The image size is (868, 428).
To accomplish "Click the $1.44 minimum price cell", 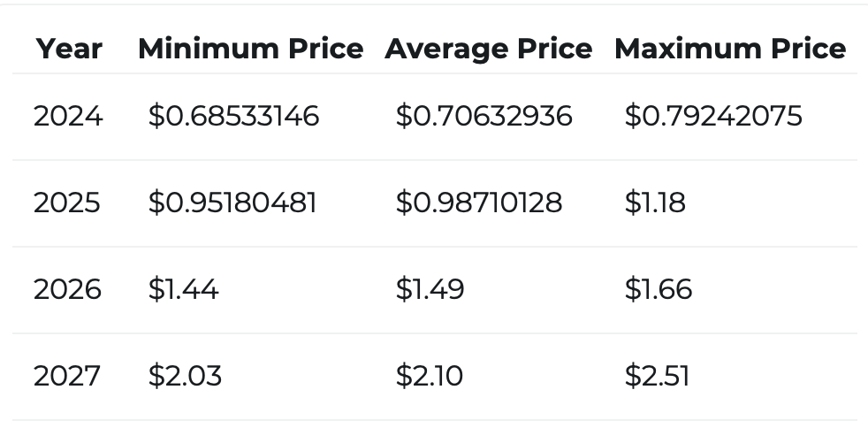I will tap(183, 289).
